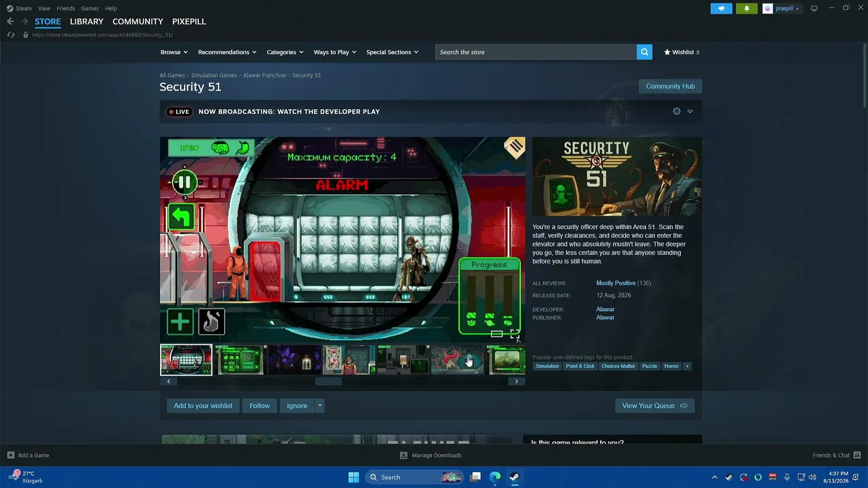Expand the Recommendations dropdown
This screenshot has height=488, width=868.
coord(227,52)
